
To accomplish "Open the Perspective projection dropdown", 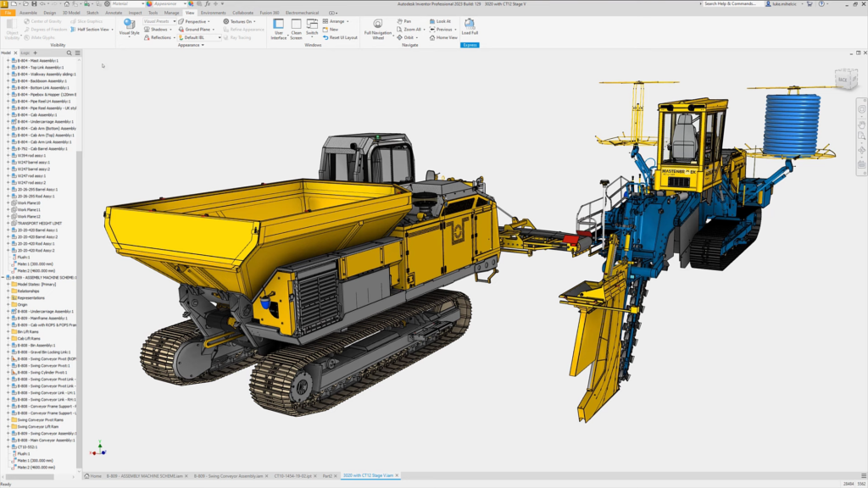I will pyautogui.click(x=196, y=20).
